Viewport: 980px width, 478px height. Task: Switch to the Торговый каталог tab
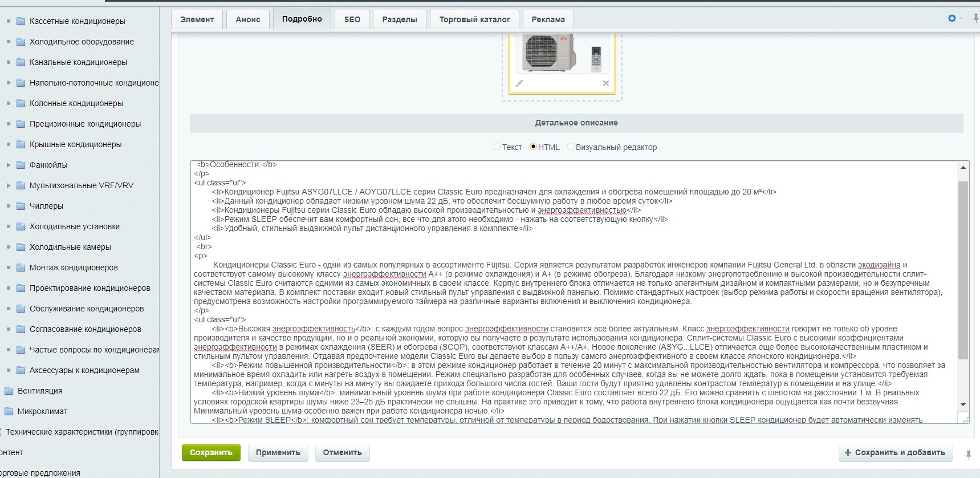click(x=474, y=19)
